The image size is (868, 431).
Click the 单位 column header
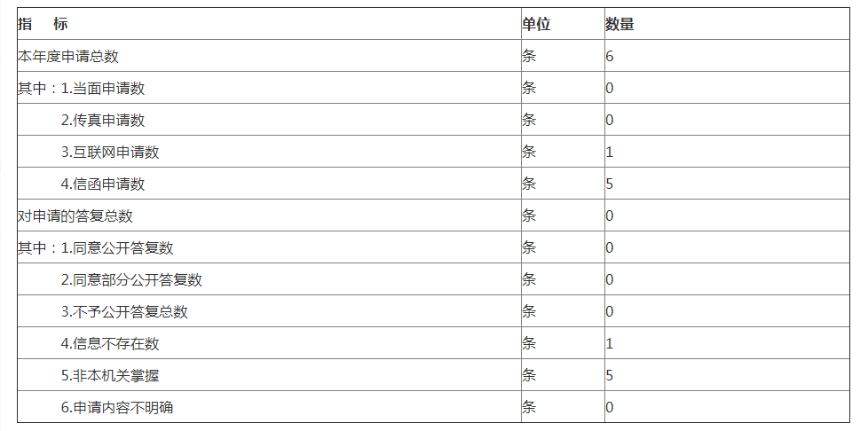536,24
